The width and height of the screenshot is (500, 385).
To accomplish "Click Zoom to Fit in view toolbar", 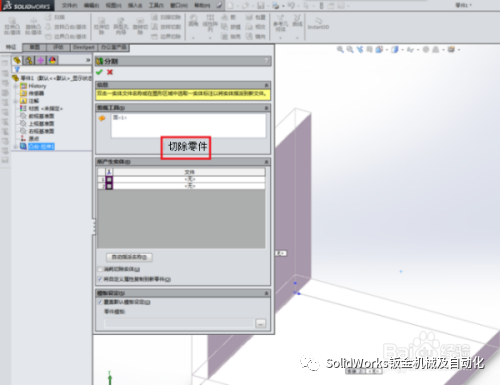I will (x=340, y=50).
